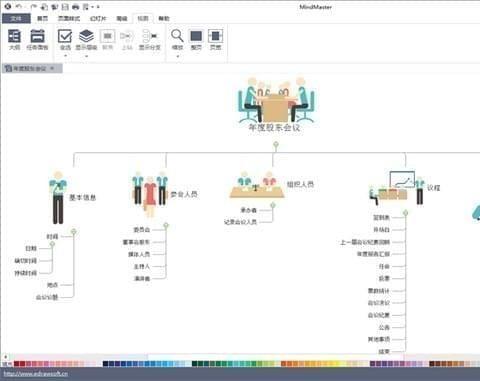Switch to the 幻灯片 ribbon tab
The image size is (480, 381).
[x=98, y=18]
